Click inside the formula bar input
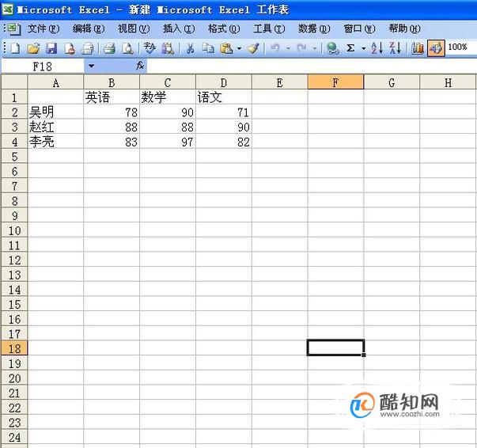This screenshot has height=448, width=477. pyautogui.click(x=312, y=66)
